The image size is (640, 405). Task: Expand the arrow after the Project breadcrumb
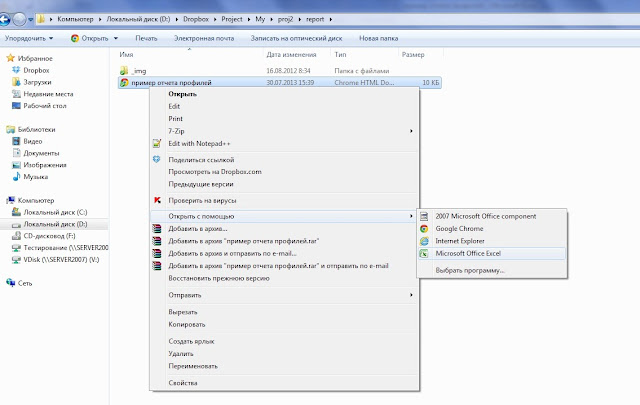[249, 19]
